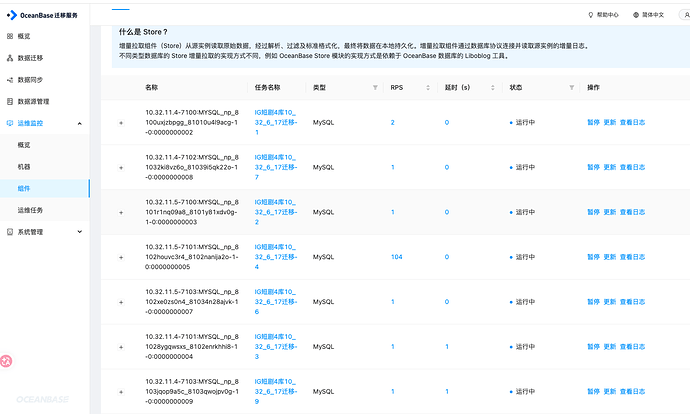Open task link ending in 迁移-9

click(x=275, y=392)
